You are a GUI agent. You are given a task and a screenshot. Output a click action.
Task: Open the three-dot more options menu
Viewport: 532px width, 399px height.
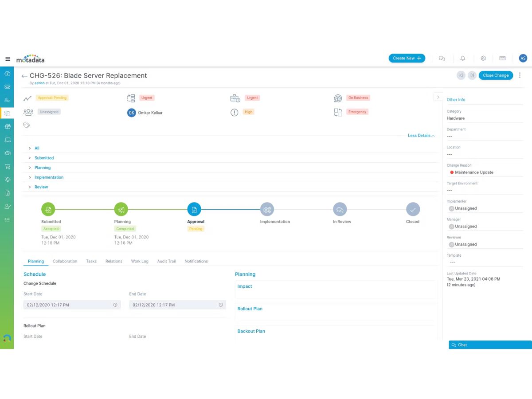[520, 75]
